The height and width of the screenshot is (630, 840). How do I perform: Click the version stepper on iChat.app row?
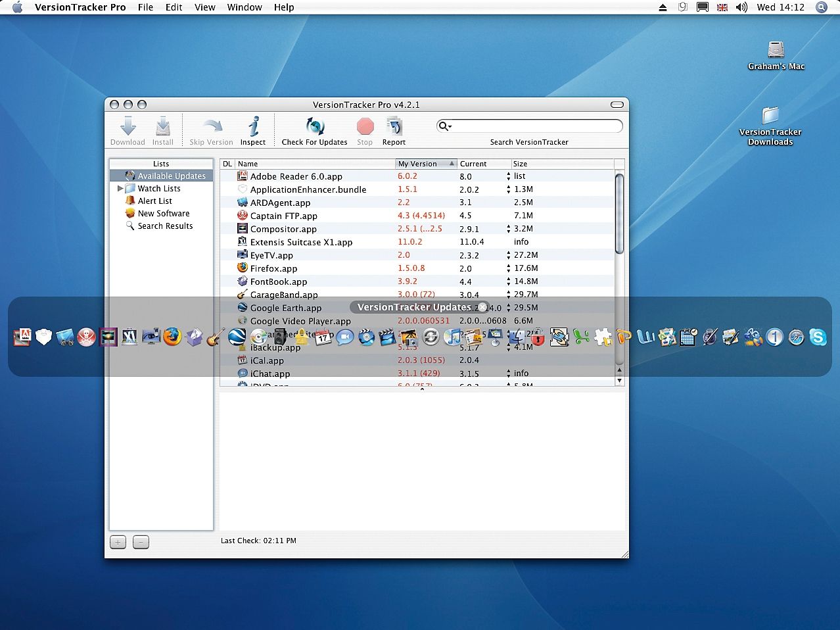click(508, 374)
